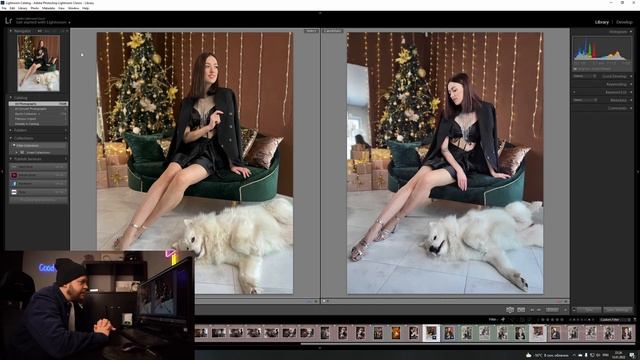Click plus icon on Keyword List panel

coord(574,92)
